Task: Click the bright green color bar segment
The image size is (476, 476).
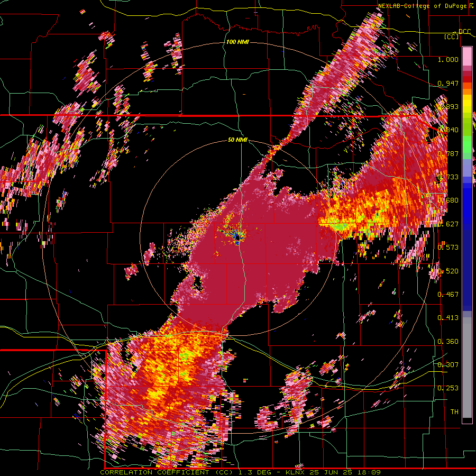Action: [x=467, y=144]
